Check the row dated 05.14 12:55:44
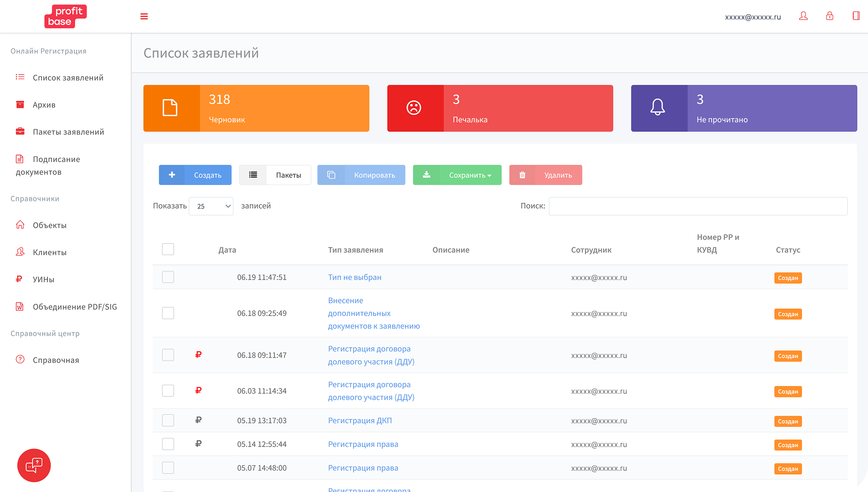The height and width of the screenshot is (492, 868). [x=168, y=444]
